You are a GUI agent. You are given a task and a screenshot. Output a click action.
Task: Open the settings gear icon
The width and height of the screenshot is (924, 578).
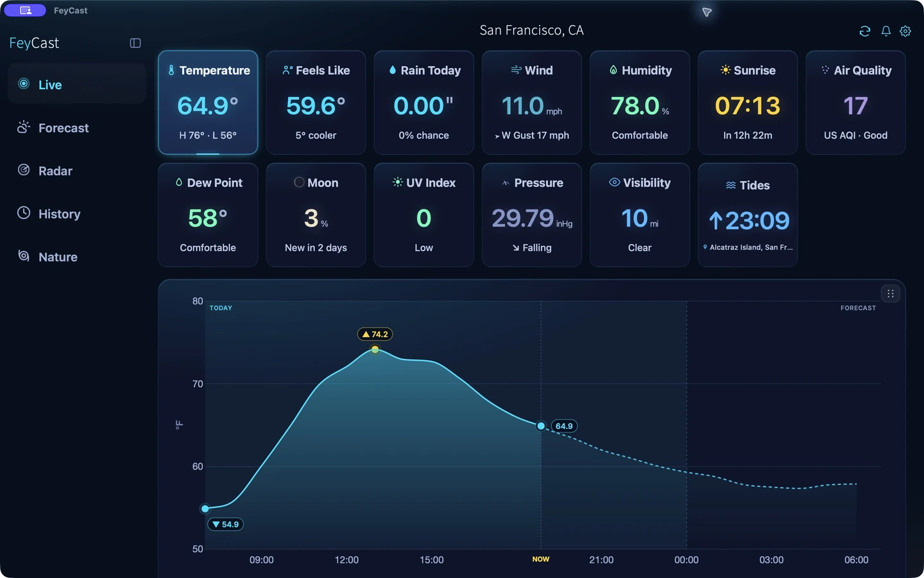(x=905, y=31)
